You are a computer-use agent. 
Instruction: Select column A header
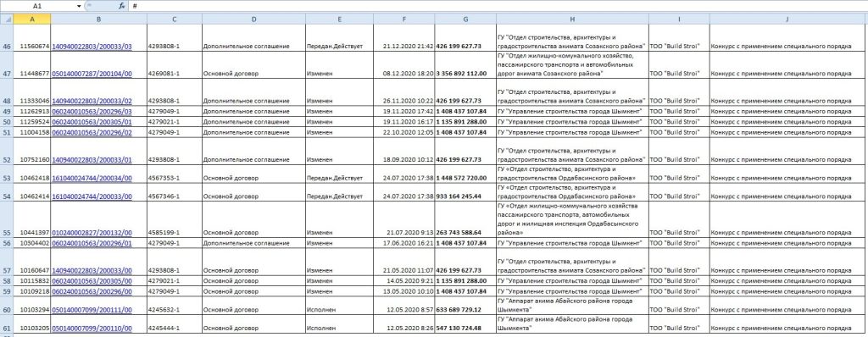(x=32, y=19)
